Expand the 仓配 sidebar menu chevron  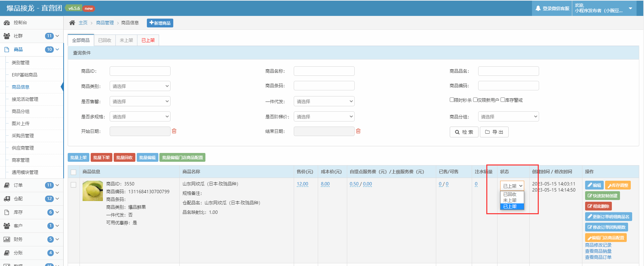click(x=57, y=199)
